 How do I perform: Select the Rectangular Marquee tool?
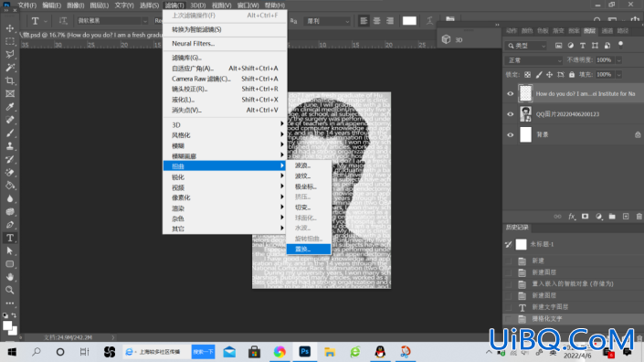pyautogui.click(x=10, y=41)
